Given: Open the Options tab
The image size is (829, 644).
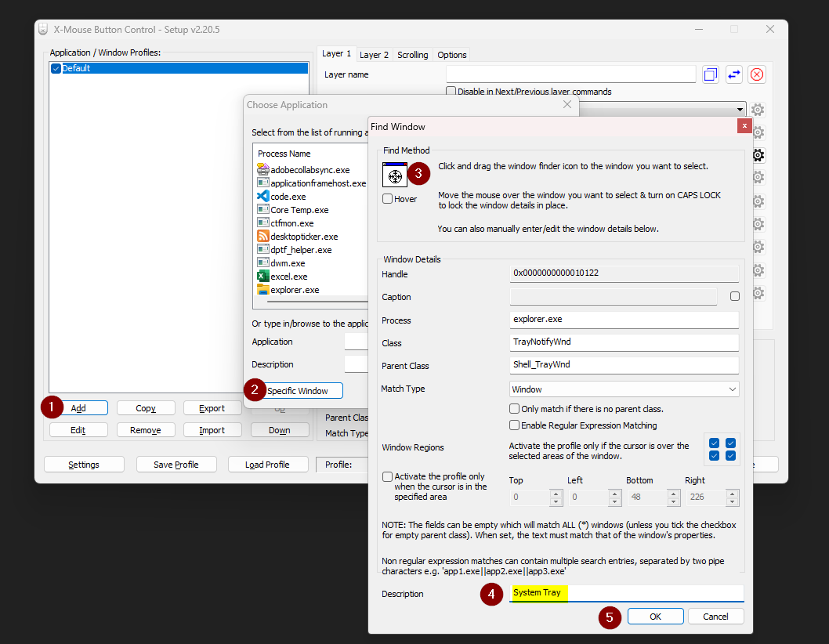Looking at the screenshot, I should 451,55.
